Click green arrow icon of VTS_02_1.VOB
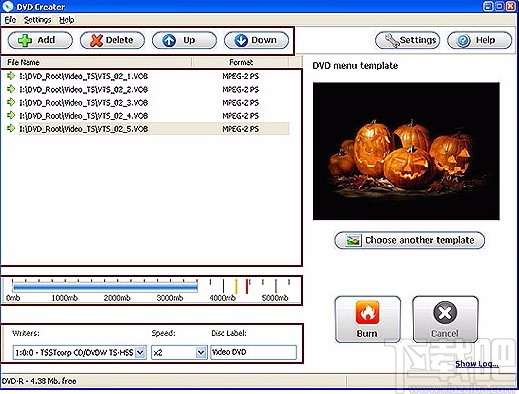 11,76
